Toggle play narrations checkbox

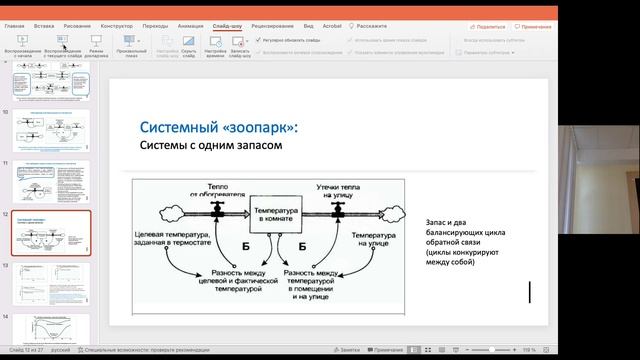pos(258,52)
